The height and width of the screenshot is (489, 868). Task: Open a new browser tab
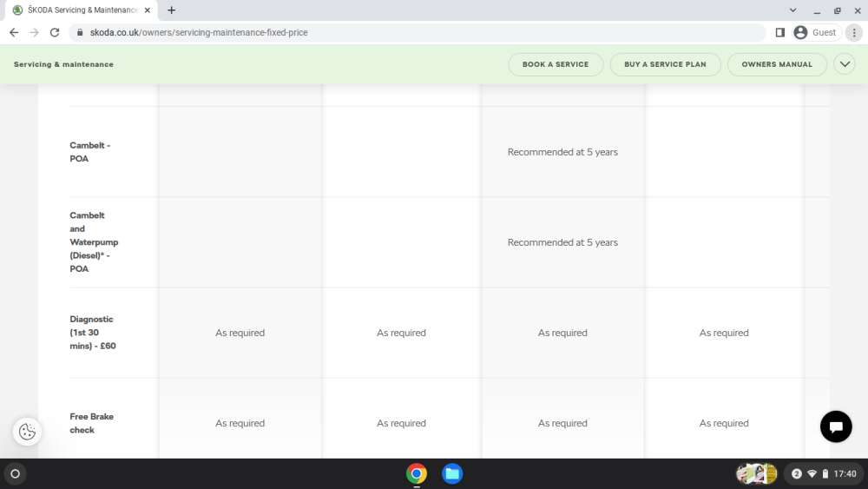tap(172, 10)
